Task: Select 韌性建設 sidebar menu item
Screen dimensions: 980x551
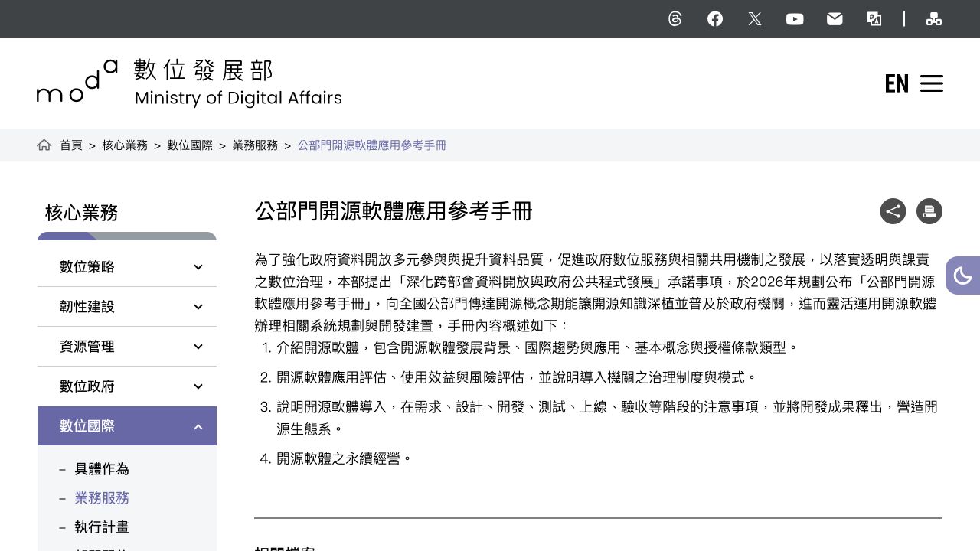Action: [x=127, y=307]
